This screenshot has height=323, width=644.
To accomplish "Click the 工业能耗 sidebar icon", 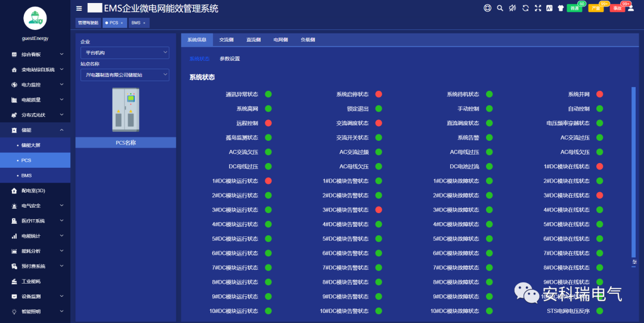I will coord(14,281).
